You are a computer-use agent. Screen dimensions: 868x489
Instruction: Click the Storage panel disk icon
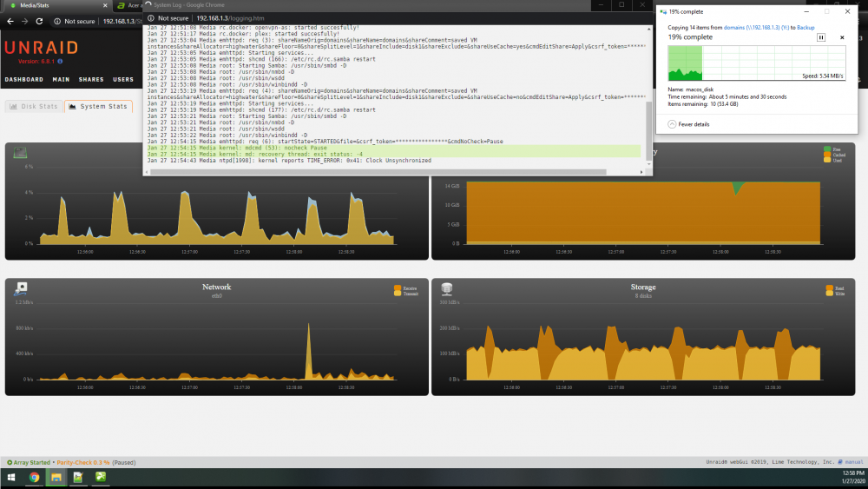pyautogui.click(x=447, y=288)
